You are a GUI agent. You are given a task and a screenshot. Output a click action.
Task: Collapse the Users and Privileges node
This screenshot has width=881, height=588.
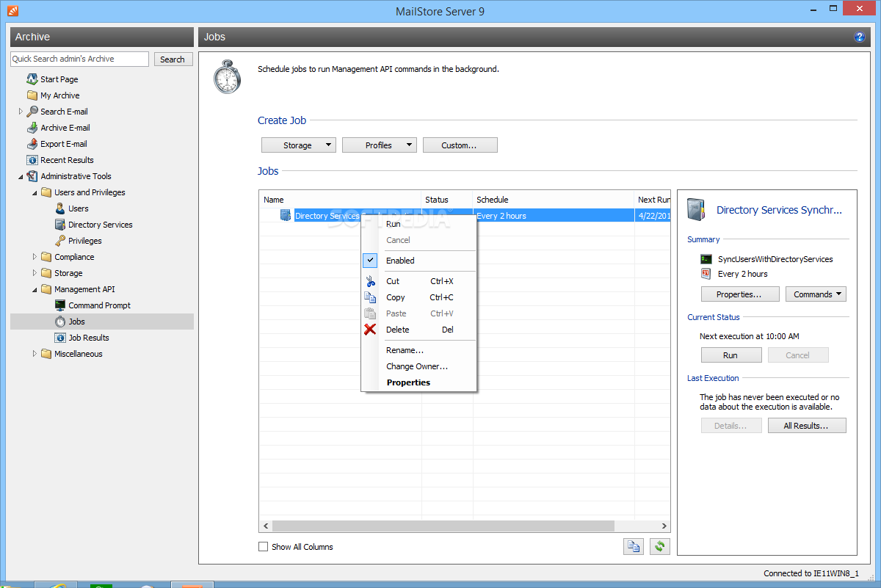[x=35, y=192]
